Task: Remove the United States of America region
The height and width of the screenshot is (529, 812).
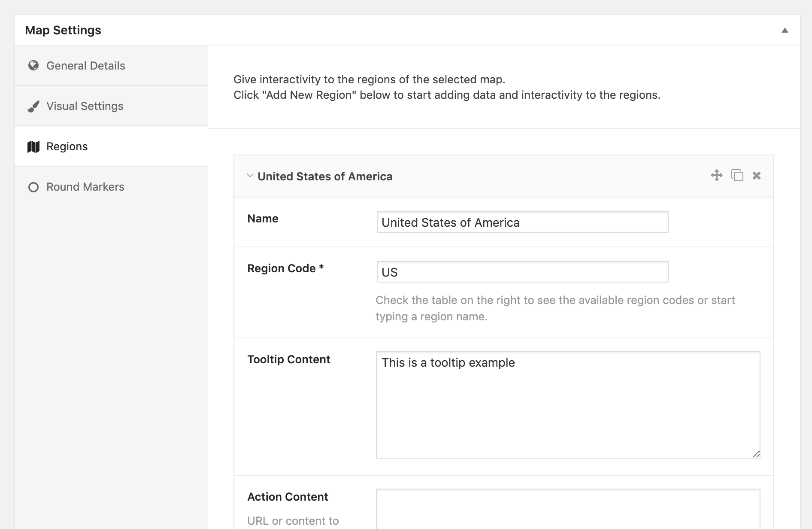Action: tap(757, 175)
